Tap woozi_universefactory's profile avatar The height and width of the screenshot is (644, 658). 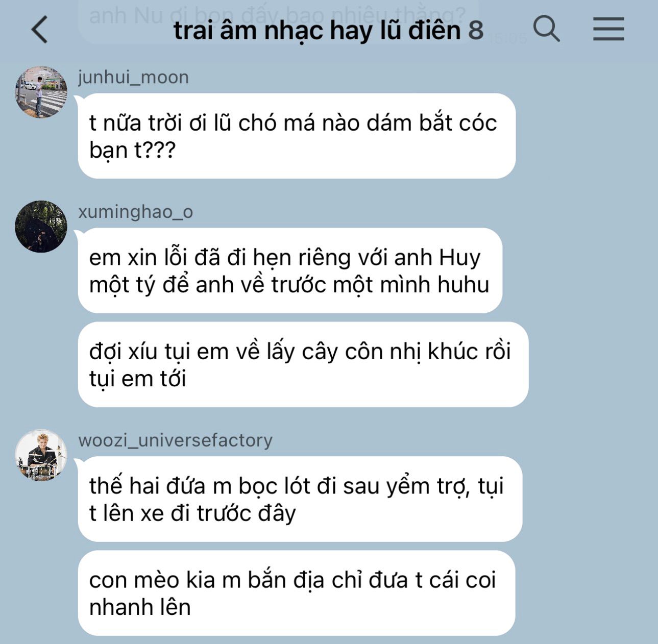point(41,455)
